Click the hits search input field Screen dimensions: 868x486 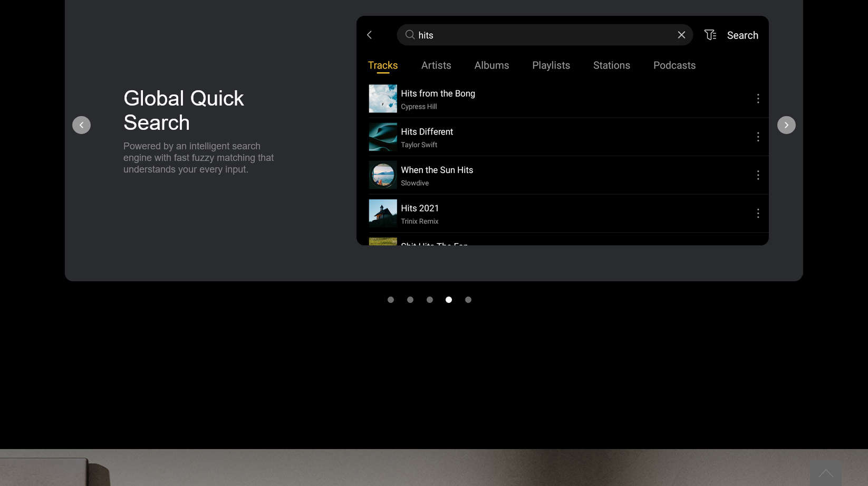(543, 35)
